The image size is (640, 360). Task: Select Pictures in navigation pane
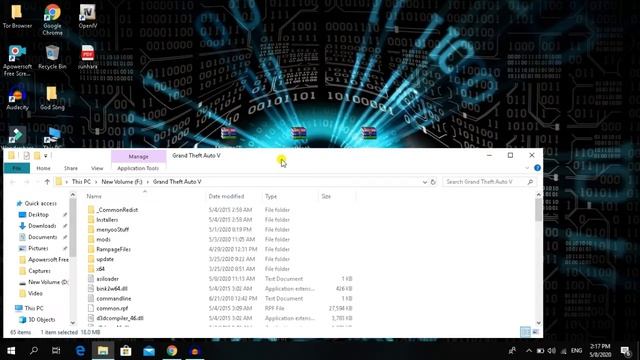(x=38, y=248)
